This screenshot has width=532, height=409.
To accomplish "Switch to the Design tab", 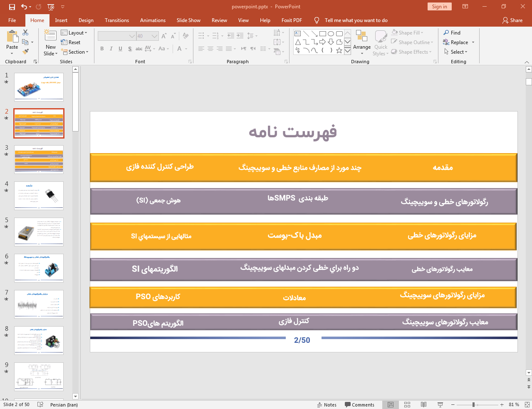I will [x=86, y=20].
